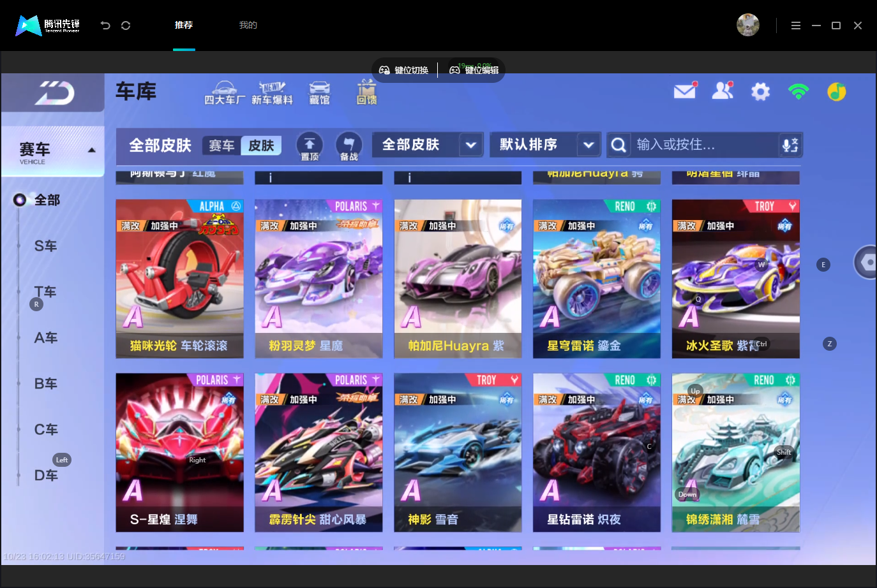The width and height of the screenshot is (877, 588).
Task: Select the 帕加尼Huayra 紫 car card
Action: point(458,279)
